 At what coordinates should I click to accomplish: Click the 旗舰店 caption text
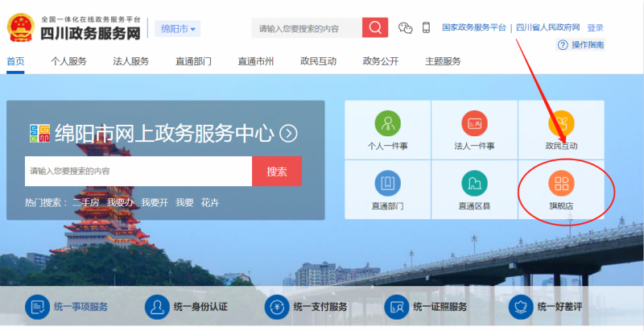561,206
